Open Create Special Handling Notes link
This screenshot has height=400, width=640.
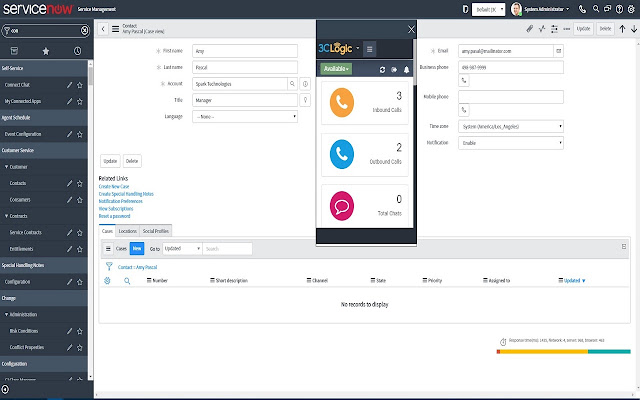pyautogui.click(x=126, y=194)
